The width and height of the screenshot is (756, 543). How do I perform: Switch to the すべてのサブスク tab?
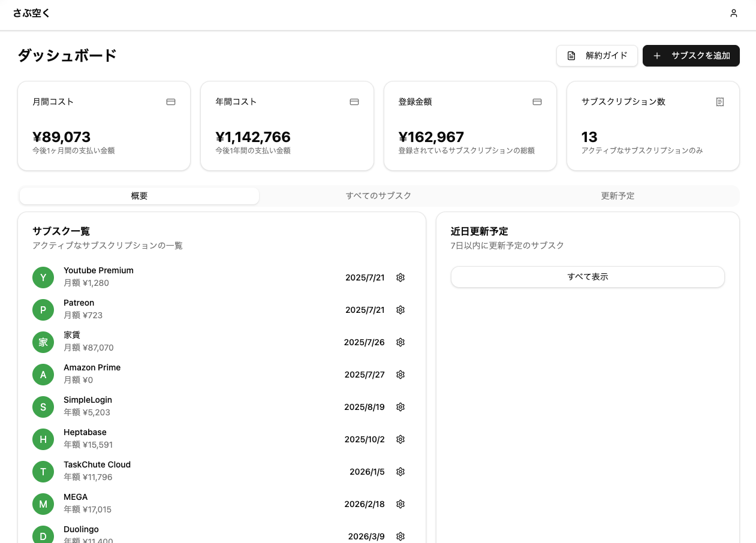click(x=378, y=196)
